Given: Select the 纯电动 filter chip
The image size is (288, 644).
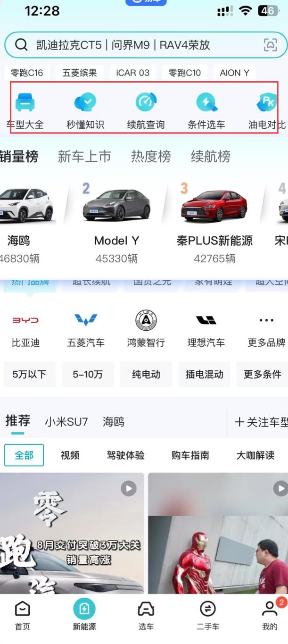Looking at the screenshot, I should click(146, 375).
